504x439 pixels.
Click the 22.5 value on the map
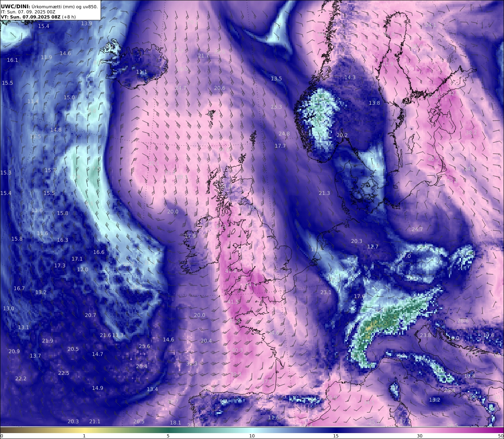pos(64,373)
